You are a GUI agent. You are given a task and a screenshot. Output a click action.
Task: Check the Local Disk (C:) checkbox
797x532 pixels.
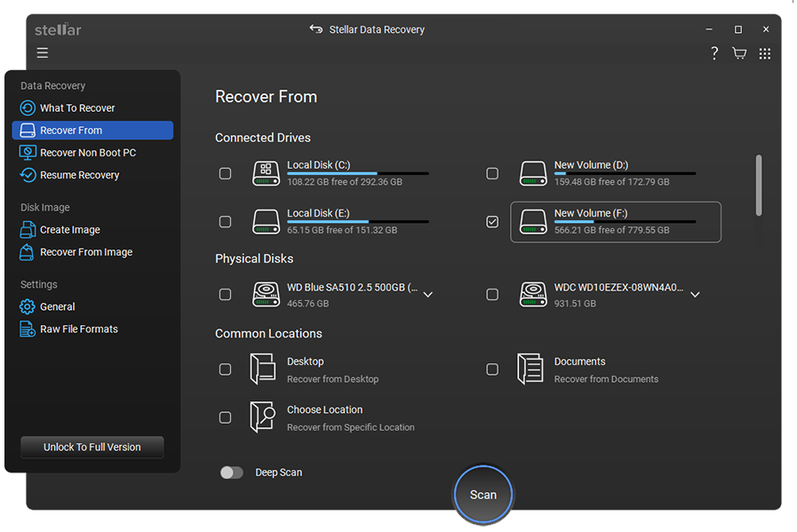tap(225, 173)
